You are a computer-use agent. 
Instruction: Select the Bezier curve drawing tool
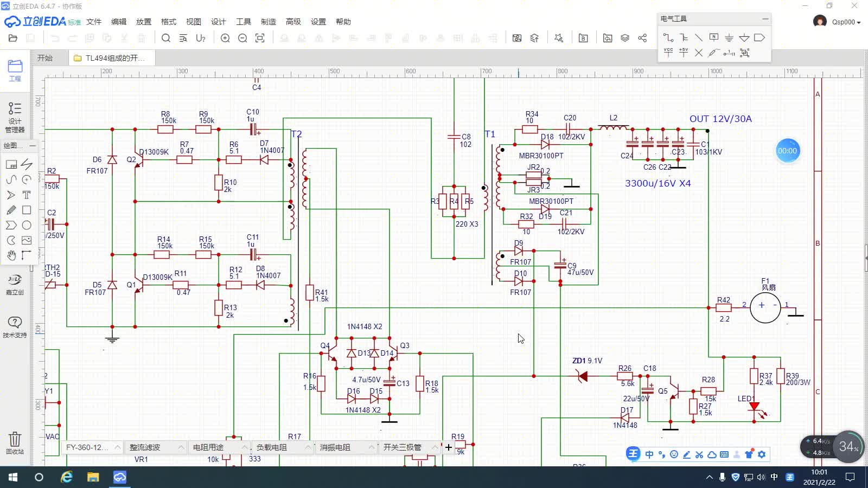[x=11, y=179]
